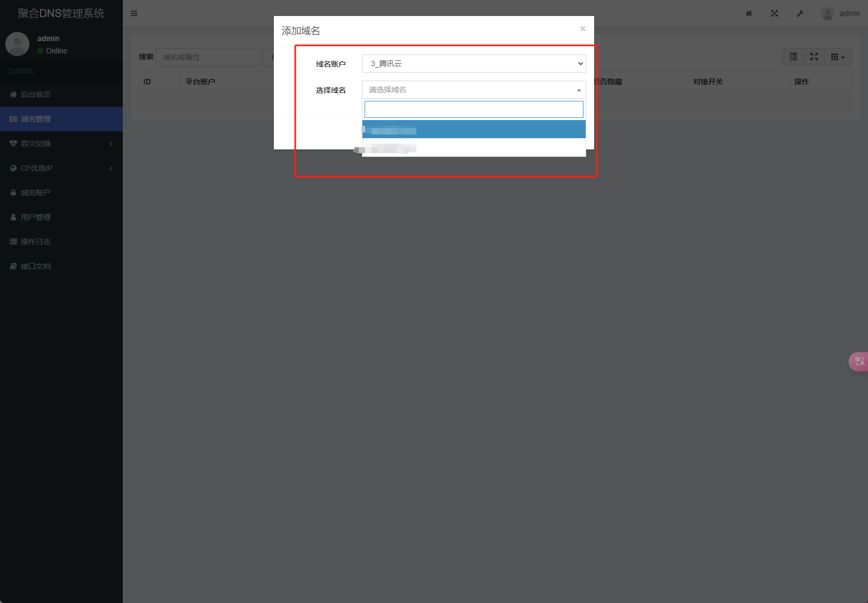Viewport: 868px width, 603px height.
Task: Focus the domain search field in dropdown
Action: (474, 109)
